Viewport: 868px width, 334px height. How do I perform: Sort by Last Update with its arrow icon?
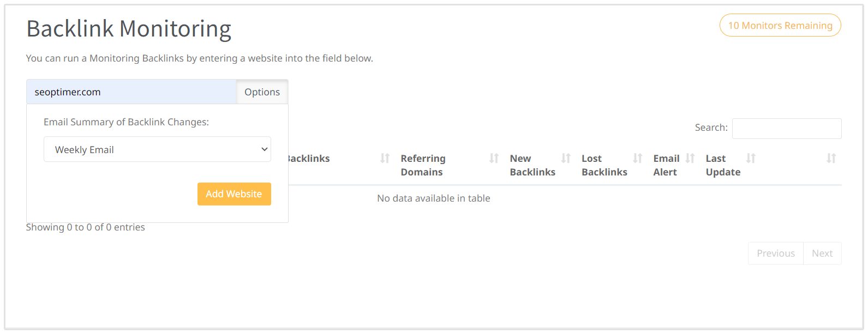point(751,159)
